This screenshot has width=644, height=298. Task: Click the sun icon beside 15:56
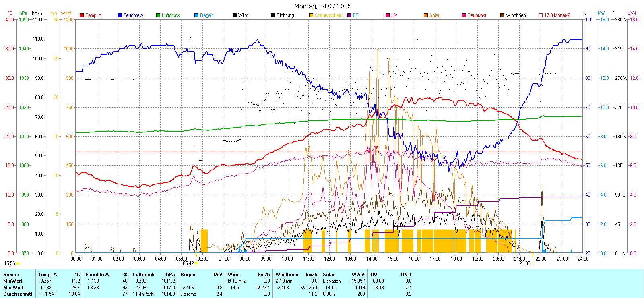coord(18,263)
